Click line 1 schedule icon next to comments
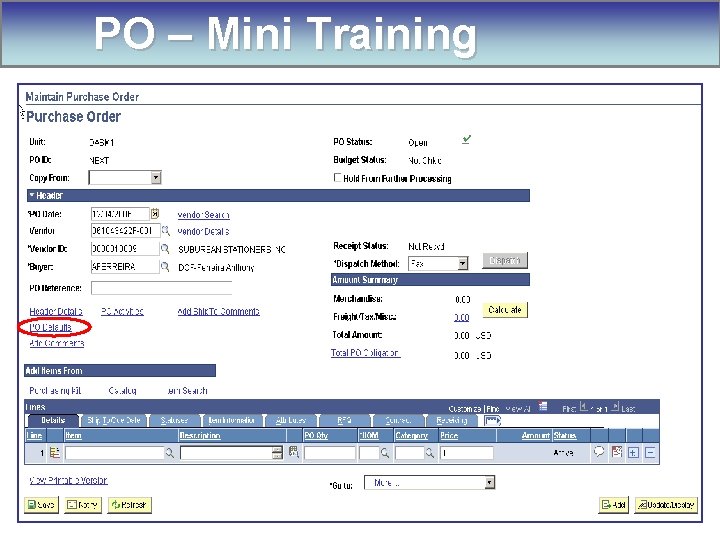Viewport: 720px width, 540px height. (x=617, y=452)
